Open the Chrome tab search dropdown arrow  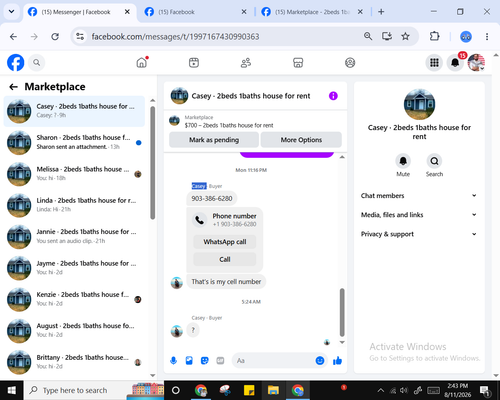[11, 12]
